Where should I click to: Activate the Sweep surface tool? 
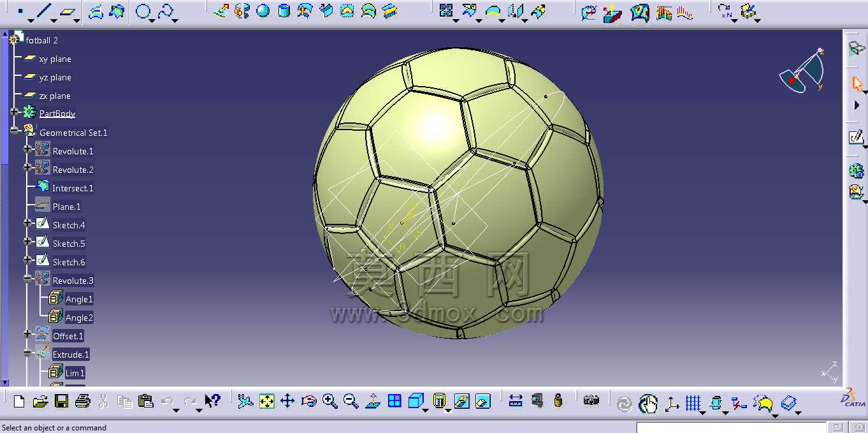click(x=326, y=11)
